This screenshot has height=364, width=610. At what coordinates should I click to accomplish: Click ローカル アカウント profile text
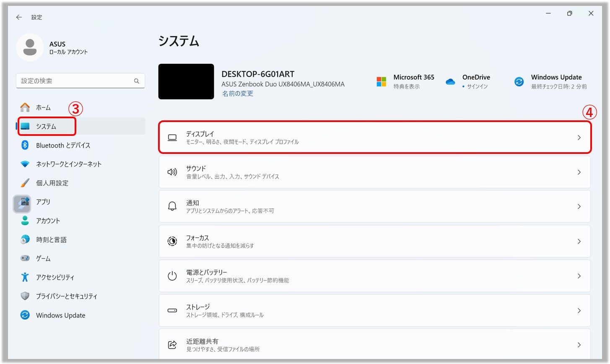(68, 52)
